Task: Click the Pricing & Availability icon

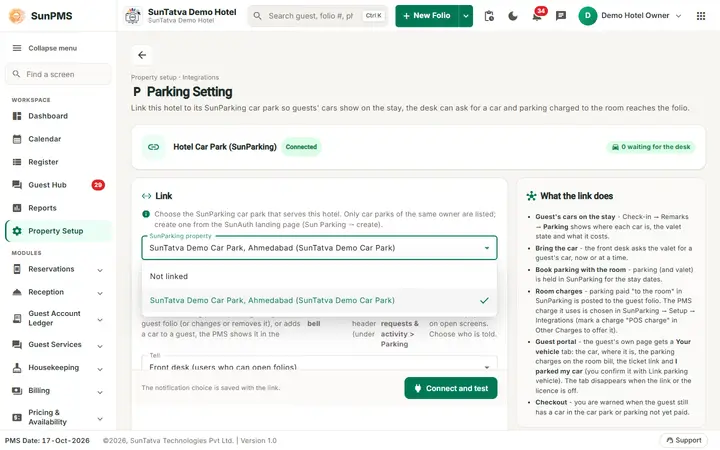Action: [17, 417]
